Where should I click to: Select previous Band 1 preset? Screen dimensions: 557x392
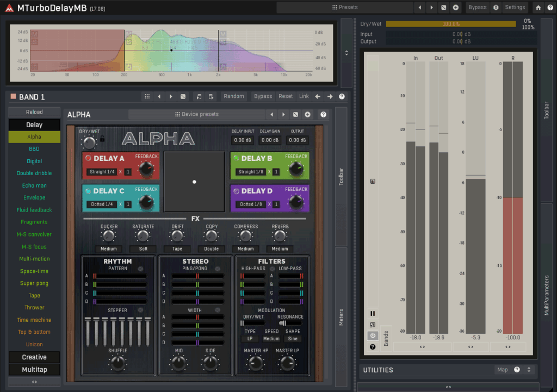(x=159, y=96)
